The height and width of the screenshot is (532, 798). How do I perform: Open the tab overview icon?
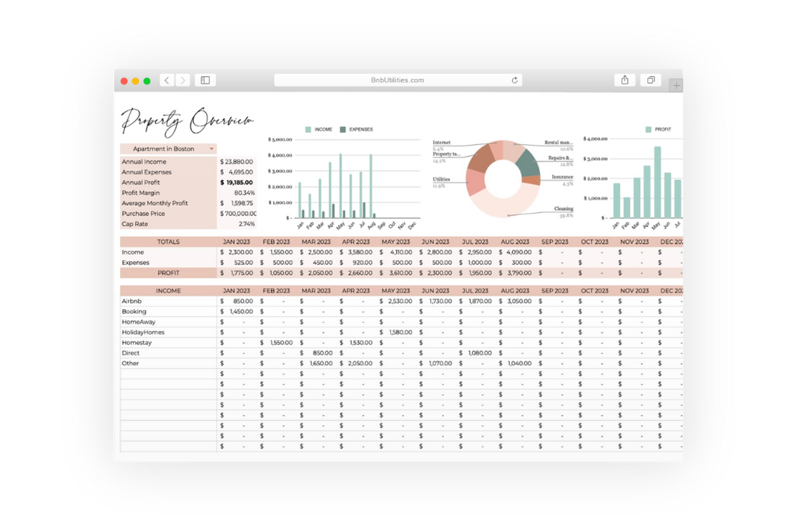(x=651, y=80)
